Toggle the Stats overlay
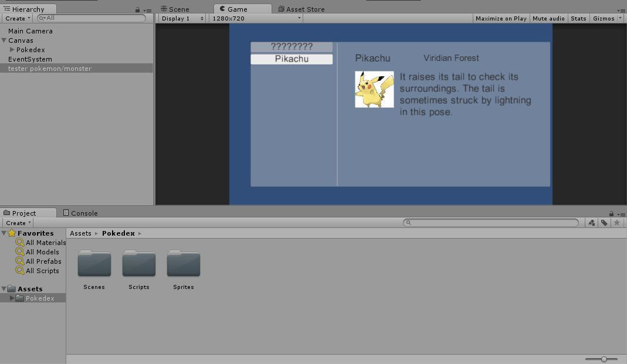Viewport: 627px width, 364px height. click(578, 18)
